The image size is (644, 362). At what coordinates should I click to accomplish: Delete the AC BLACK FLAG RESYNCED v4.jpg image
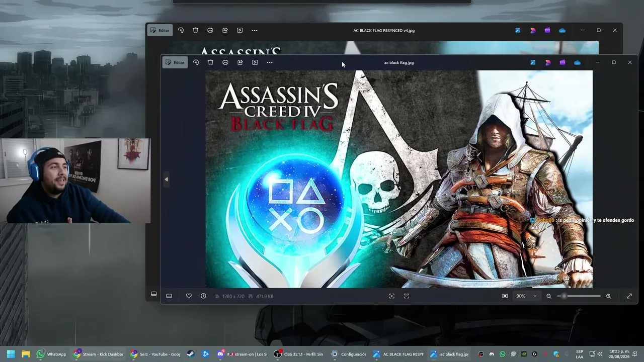[x=195, y=30]
